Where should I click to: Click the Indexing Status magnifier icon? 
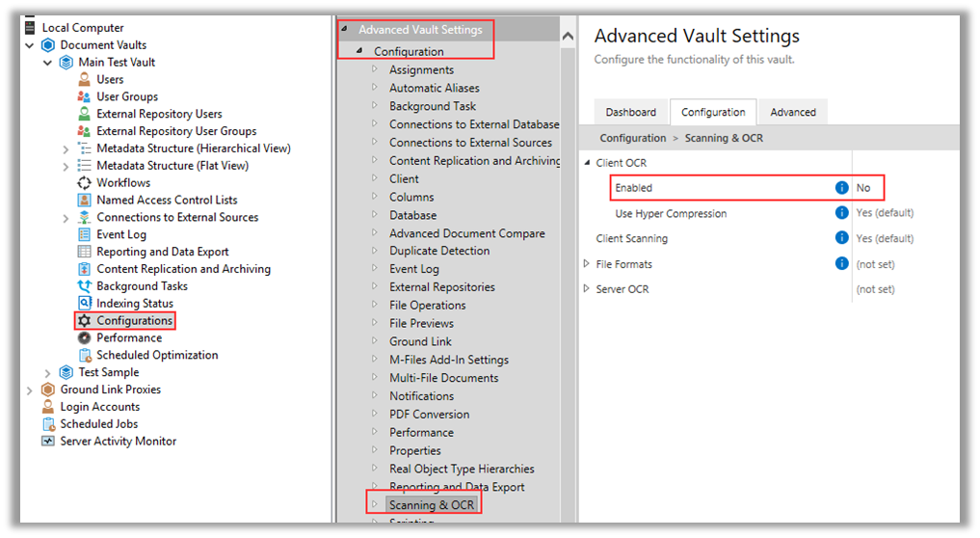coord(84,304)
